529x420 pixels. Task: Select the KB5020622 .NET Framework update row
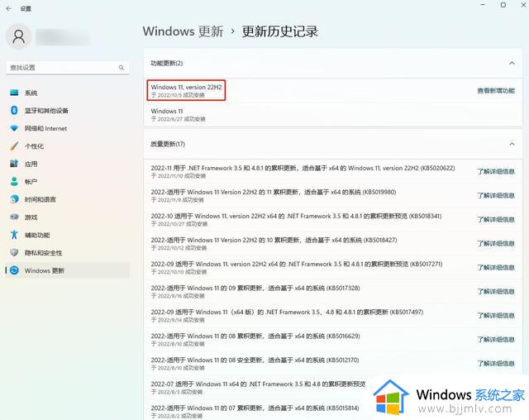click(x=333, y=171)
